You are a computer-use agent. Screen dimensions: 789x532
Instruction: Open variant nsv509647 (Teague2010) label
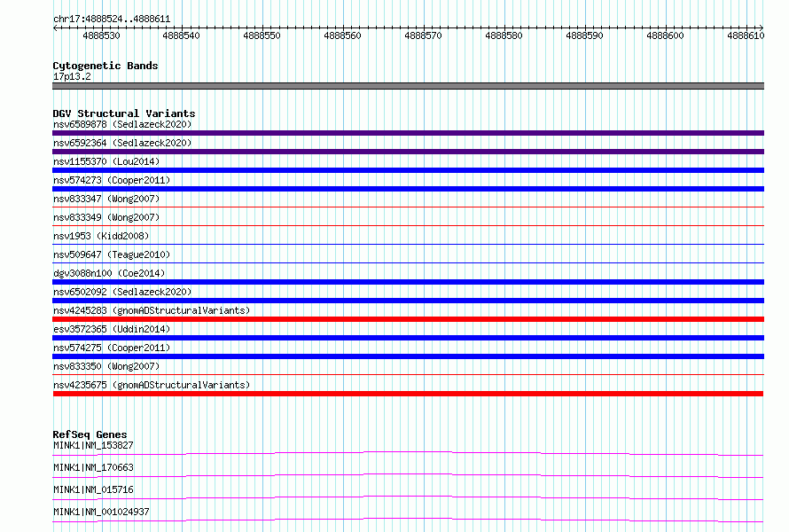pyautogui.click(x=112, y=254)
